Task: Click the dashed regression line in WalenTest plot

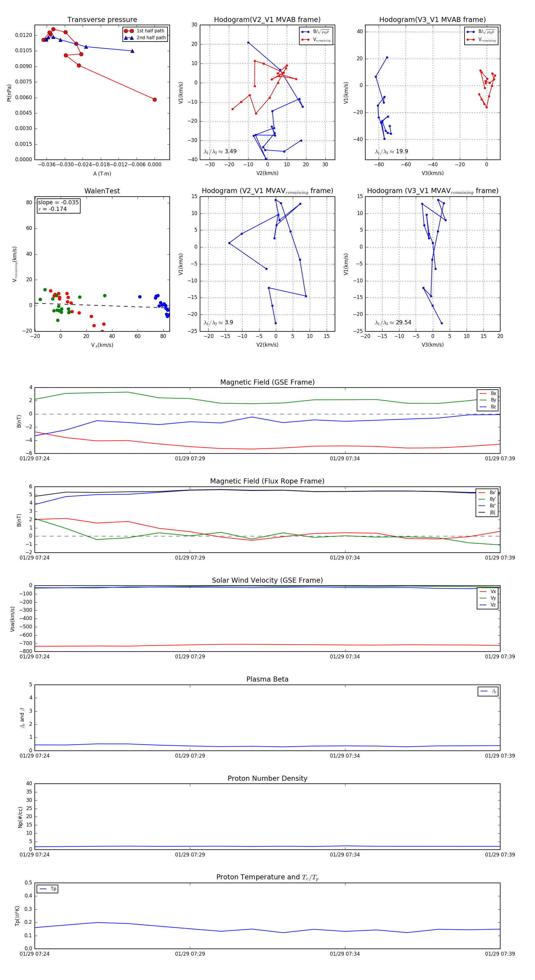Action: (102, 305)
